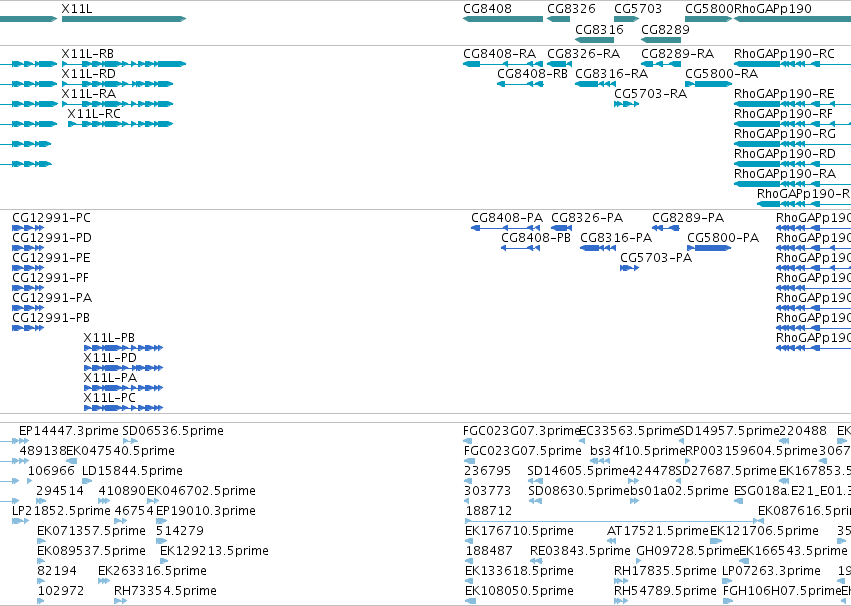Pick the CG5800-PA protein label
The image size is (851, 606).
point(723,238)
